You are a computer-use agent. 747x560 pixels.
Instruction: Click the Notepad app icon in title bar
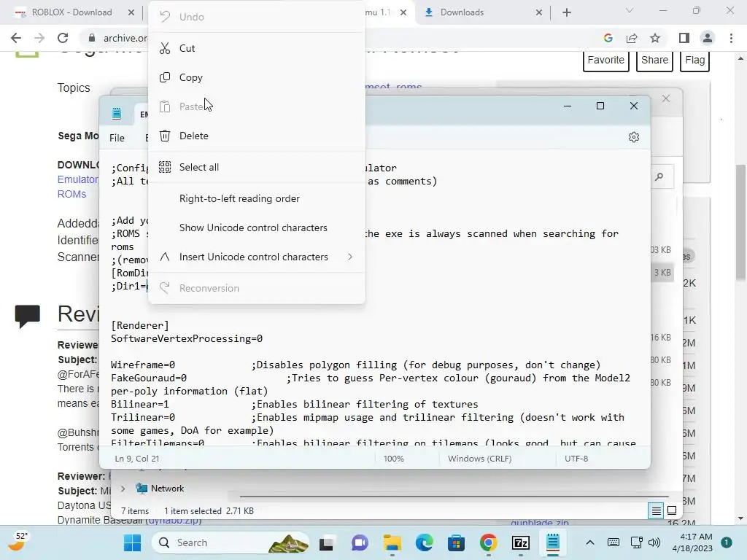pos(117,113)
